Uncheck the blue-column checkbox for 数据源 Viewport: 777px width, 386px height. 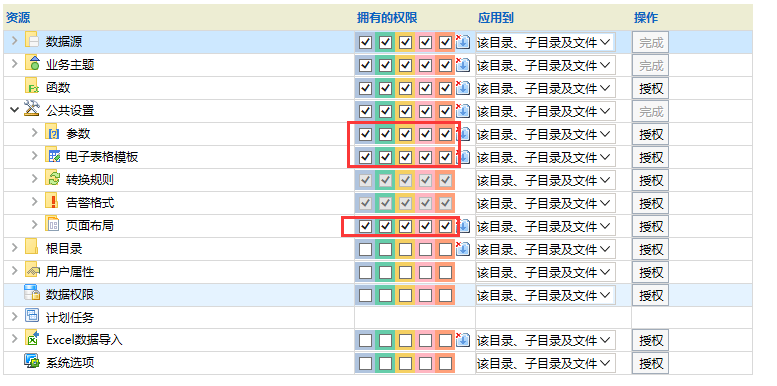click(365, 43)
